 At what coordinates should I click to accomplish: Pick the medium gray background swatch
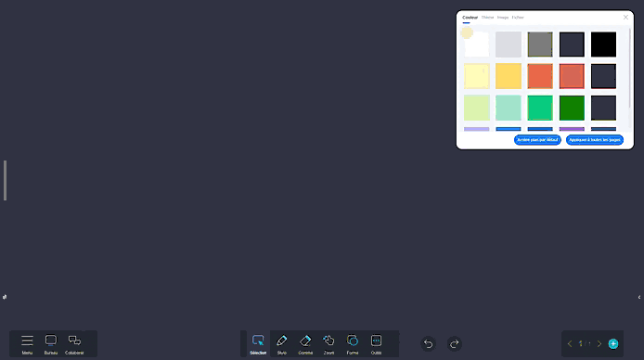[x=540, y=45]
